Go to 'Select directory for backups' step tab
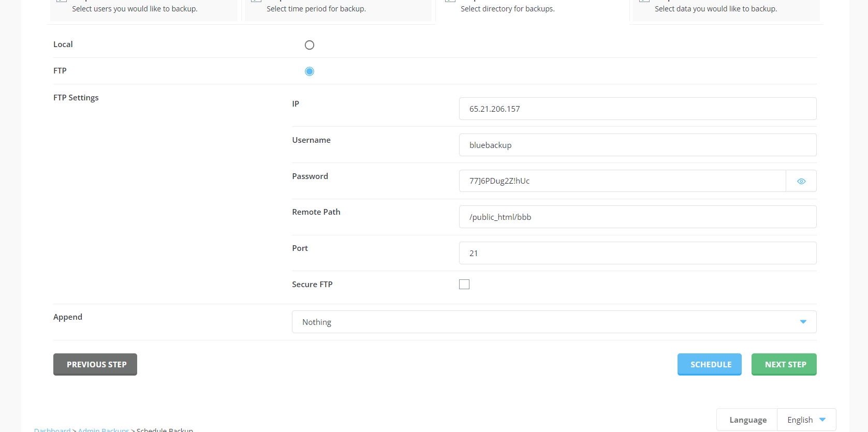This screenshot has width=868, height=432. 532,9
